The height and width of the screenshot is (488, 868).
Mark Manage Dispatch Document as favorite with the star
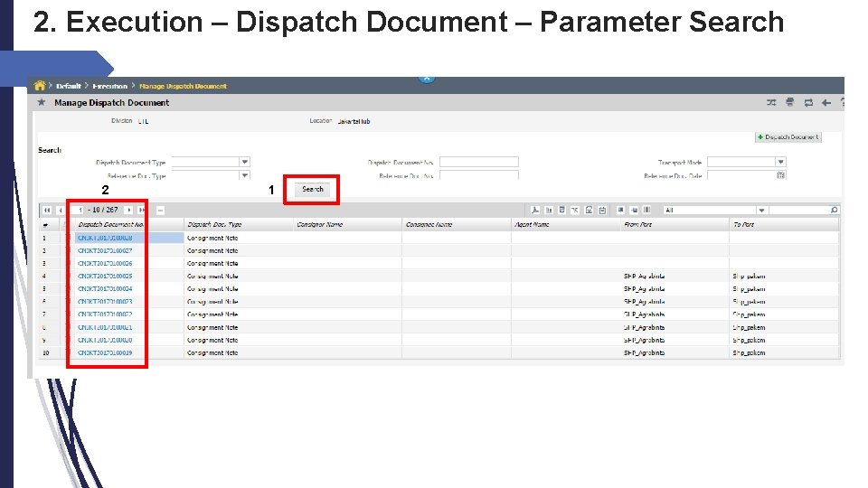41,102
